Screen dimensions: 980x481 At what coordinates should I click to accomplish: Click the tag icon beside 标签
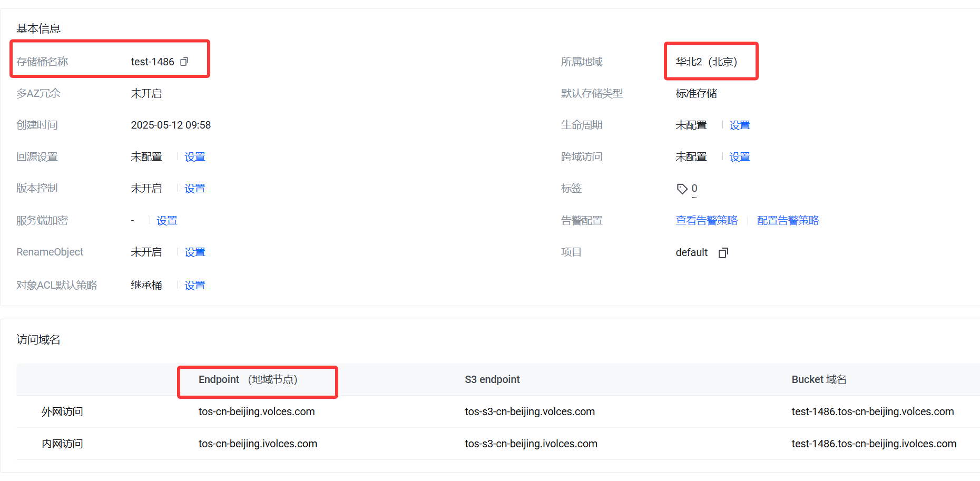tap(682, 189)
